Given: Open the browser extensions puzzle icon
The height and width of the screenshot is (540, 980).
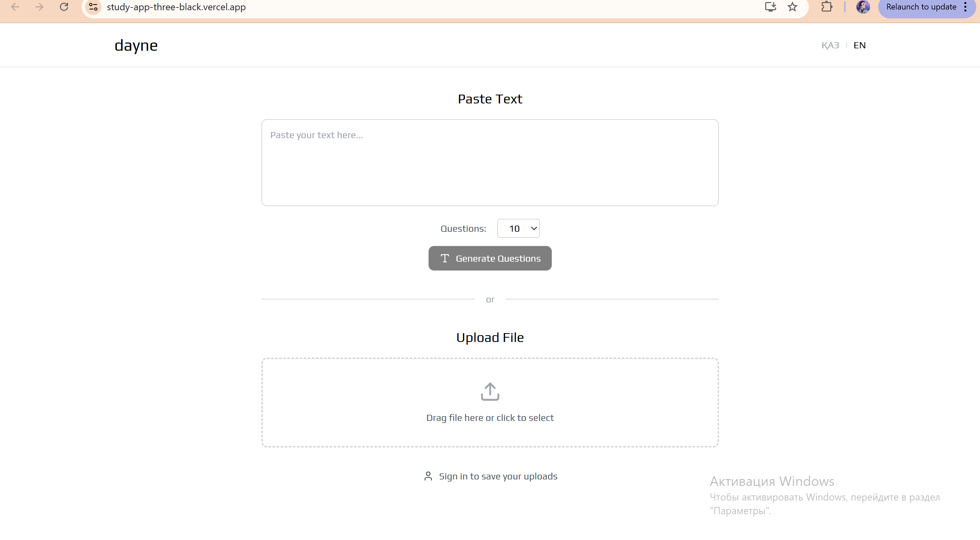Looking at the screenshot, I should pos(827,7).
